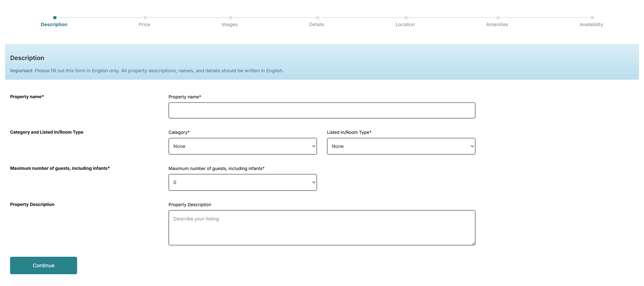This screenshot has height=286, width=644.
Task: Click the Details step dot
Action: click(x=317, y=17)
